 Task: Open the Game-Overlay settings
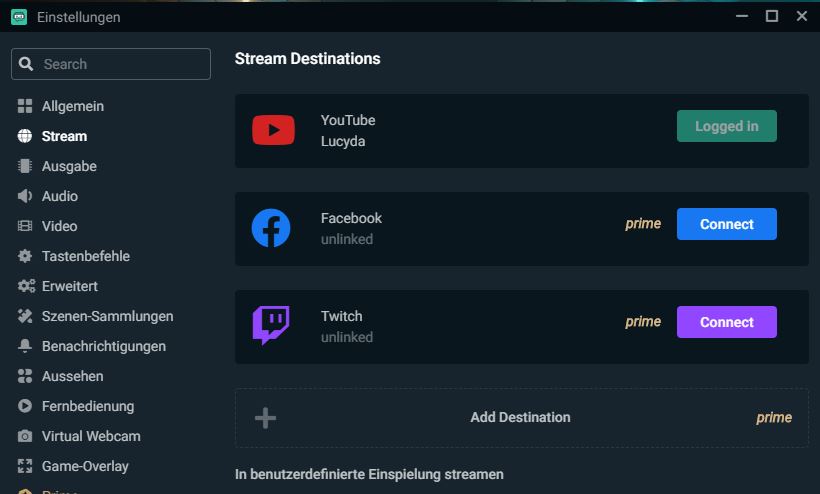point(85,466)
